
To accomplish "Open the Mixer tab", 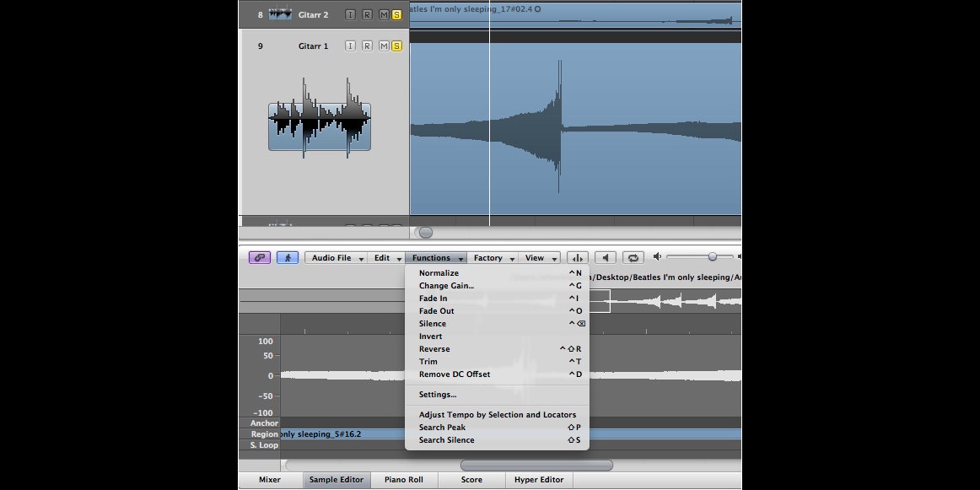I will (x=269, y=480).
